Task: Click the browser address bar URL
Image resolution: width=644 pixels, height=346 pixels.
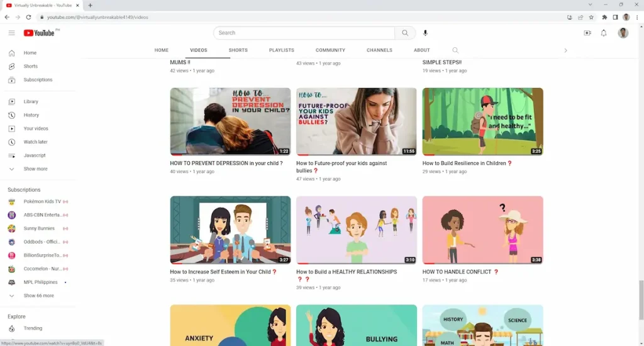Action: pyautogui.click(x=97, y=17)
